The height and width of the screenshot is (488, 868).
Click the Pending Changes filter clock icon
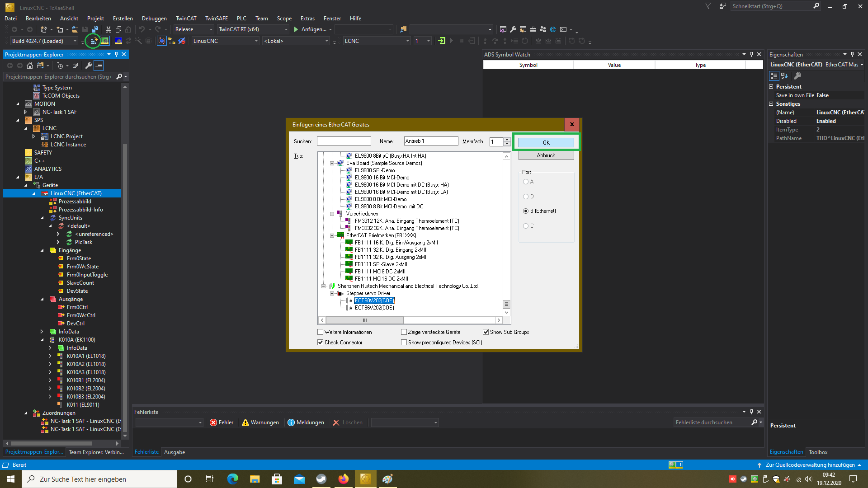(60, 66)
